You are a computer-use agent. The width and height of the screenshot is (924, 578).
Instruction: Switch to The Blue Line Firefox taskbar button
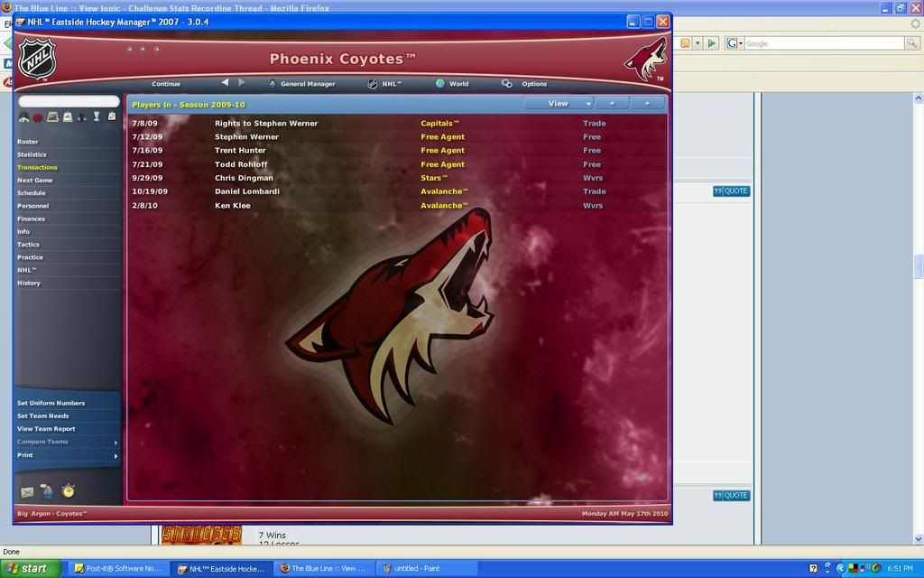(323, 569)
